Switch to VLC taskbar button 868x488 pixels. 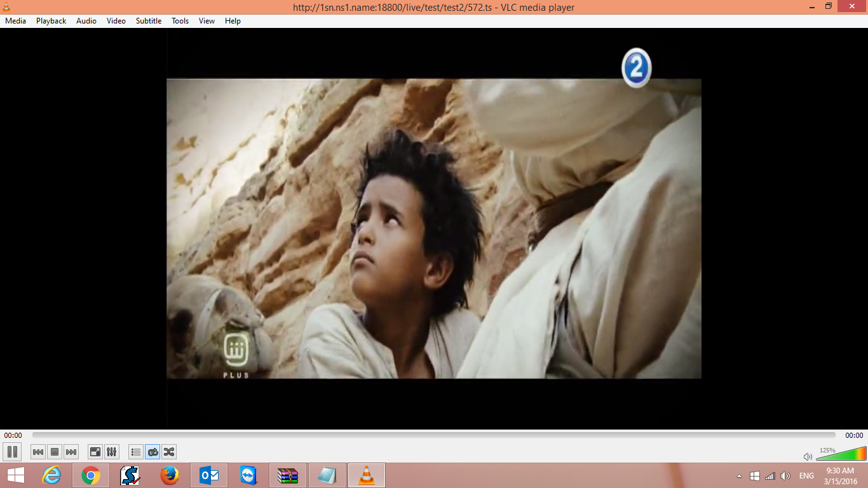click(367, 475)
